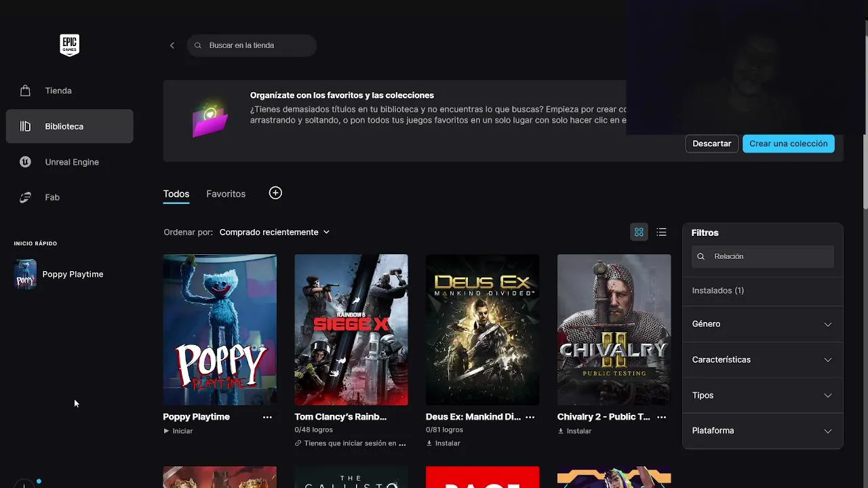Click Instalar under Deus Ex: Mankind Divided

pos(443,443)
